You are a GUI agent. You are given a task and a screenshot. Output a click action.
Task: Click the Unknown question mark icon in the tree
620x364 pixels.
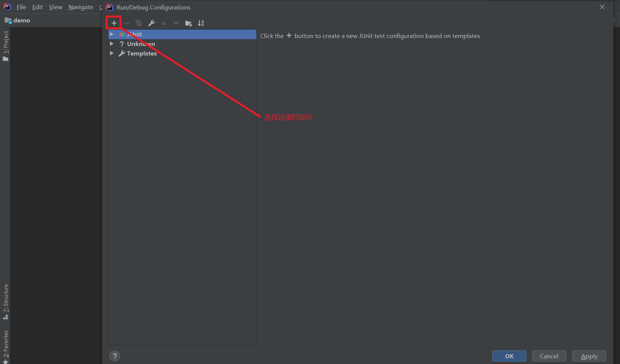coord(122,44)
